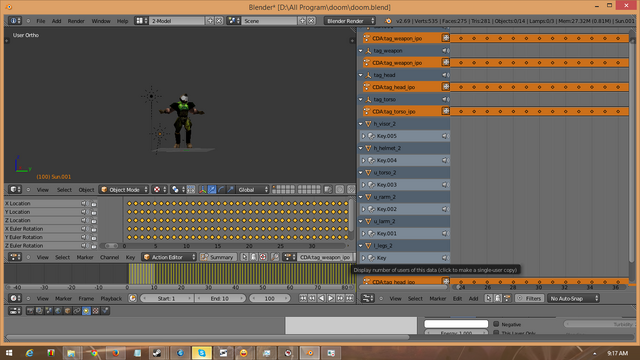This screenshot has width=640, height=360.
Task: Jump to first frame in Timeline
Action: coord(303,298)
